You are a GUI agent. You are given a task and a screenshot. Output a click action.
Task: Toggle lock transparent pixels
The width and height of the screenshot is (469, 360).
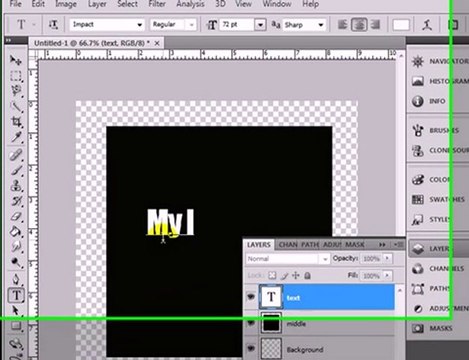tap(272, 276)
